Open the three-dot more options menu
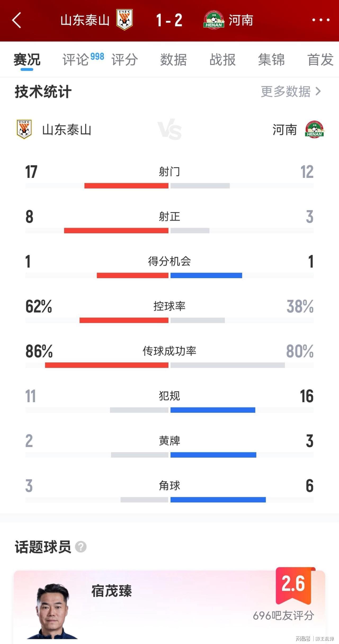Screen dimensions: 339x644 (x=321, y=20)
